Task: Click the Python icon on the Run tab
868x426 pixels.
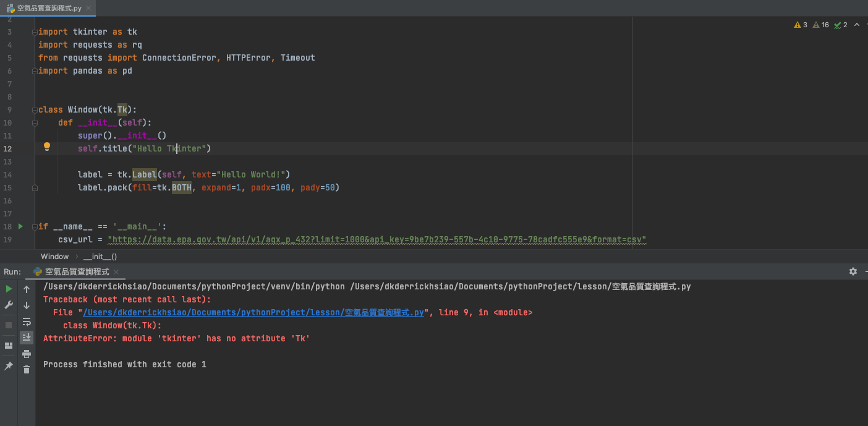Action: [38, 271]
